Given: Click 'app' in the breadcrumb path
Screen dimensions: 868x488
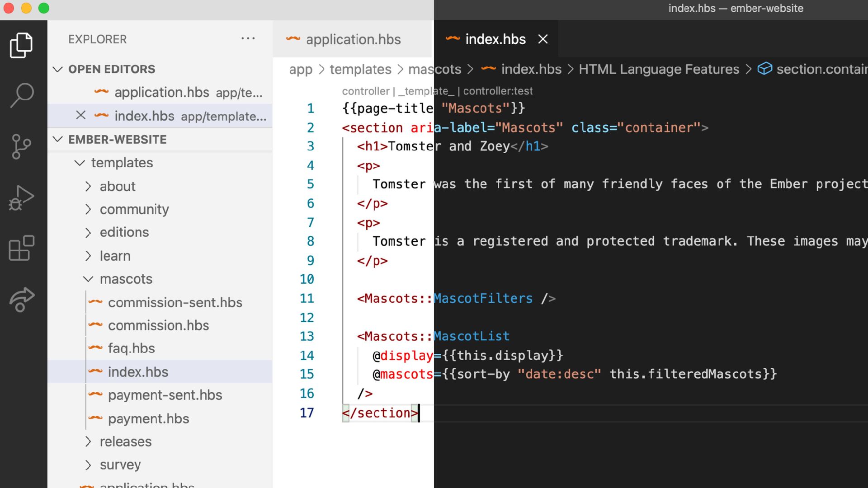Looking at the screenshot, I should 301,70.
